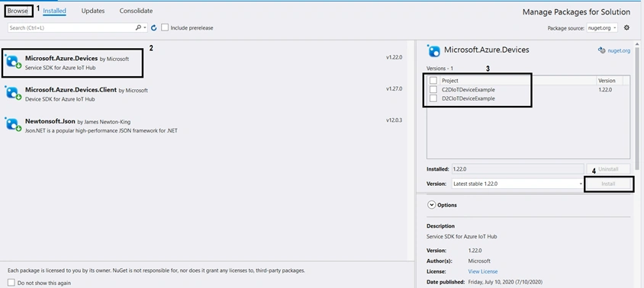Select Newtonsoft.Json package title

click(50, 121)
